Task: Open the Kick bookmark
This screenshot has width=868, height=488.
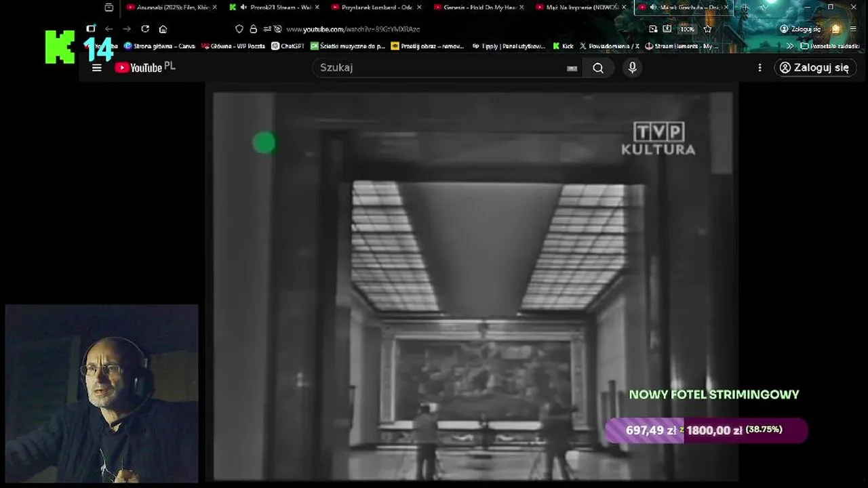Action: (x=563, y=46)
